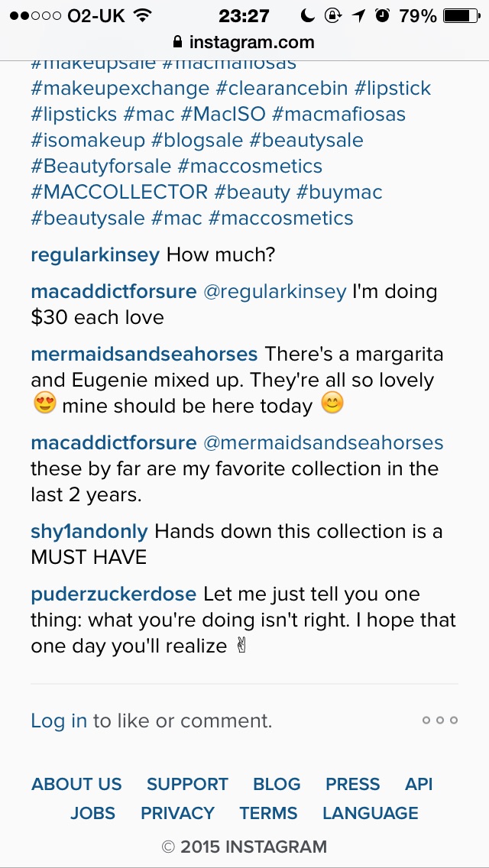The image size is (489, 868).
Task: Open the #clearancebin hashtag
Action: [x=282, y=89]
